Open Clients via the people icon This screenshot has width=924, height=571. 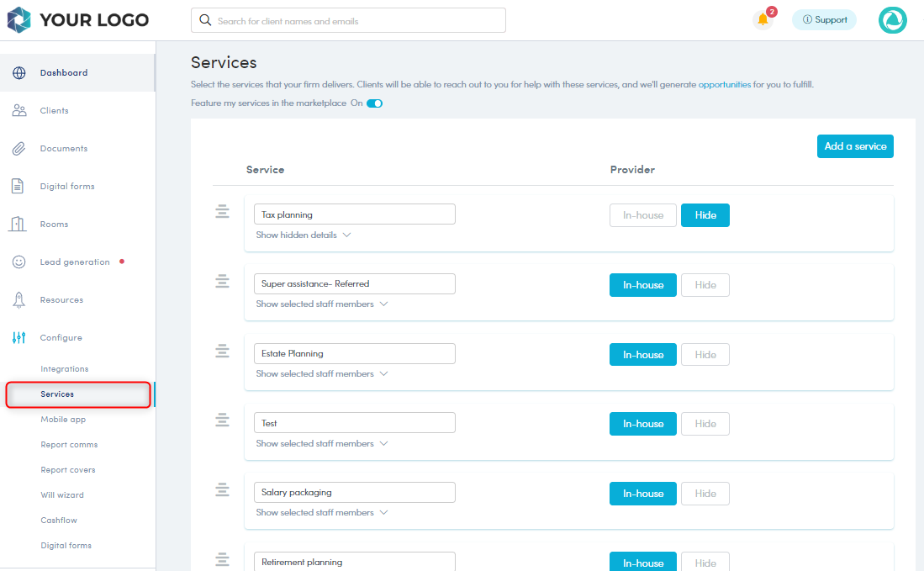[x=18, y=111]
